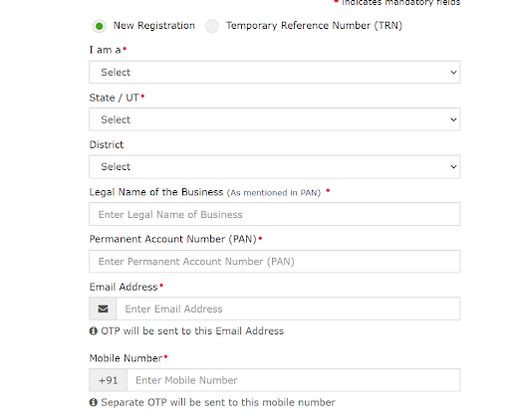Image resolution: width=510 pixels, height=420 pixels.
Task: Click the info icon before OTP email note
Action: click(94, 330)
